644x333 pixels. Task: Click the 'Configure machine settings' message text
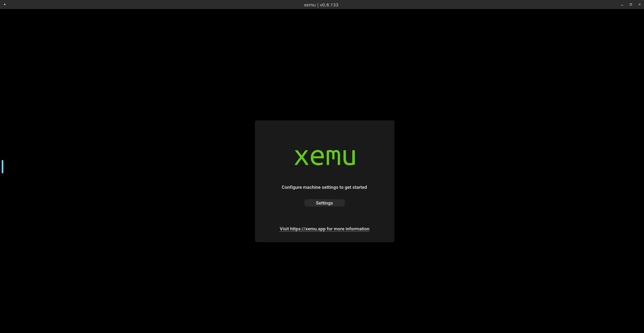[324, 187]
